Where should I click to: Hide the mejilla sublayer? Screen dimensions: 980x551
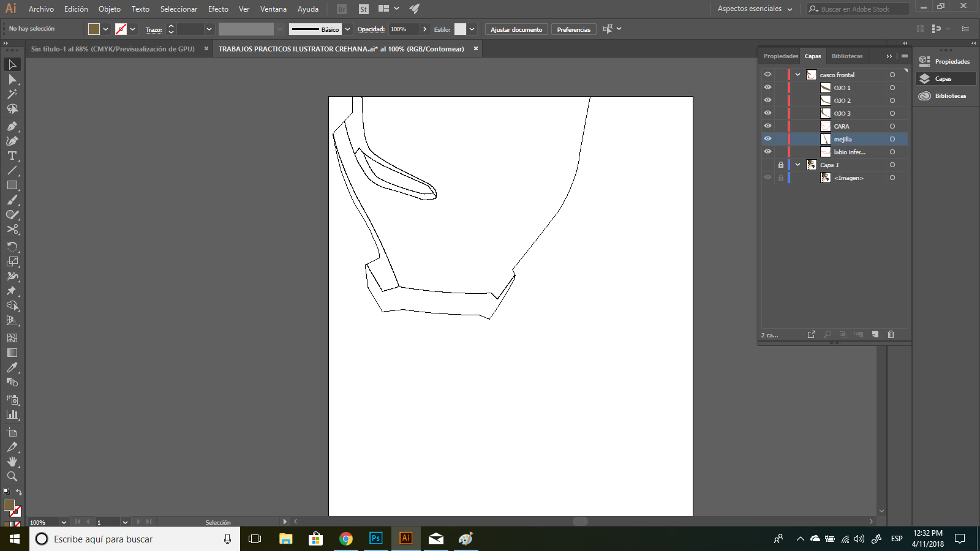767,138
